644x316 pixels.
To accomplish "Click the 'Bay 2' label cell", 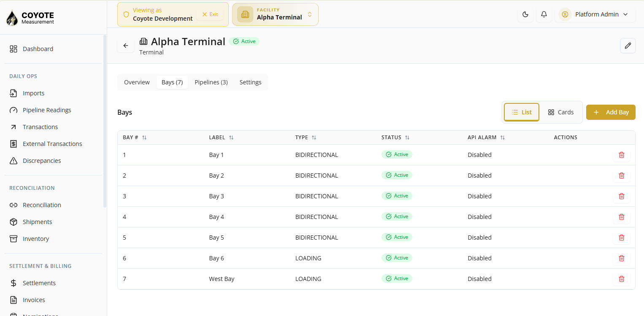I will [x=216, y=176].
